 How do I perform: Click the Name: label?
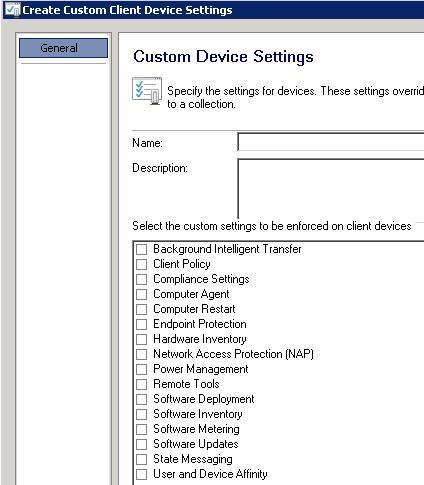(x=147, y=143)
